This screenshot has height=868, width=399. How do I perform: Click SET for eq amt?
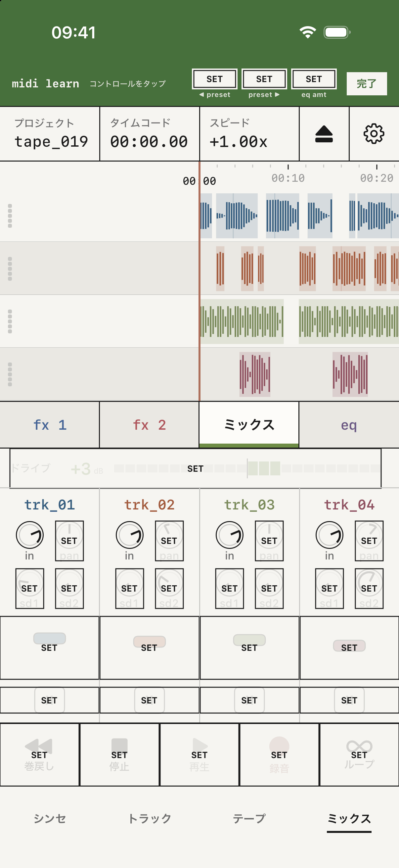coord(314,79)
